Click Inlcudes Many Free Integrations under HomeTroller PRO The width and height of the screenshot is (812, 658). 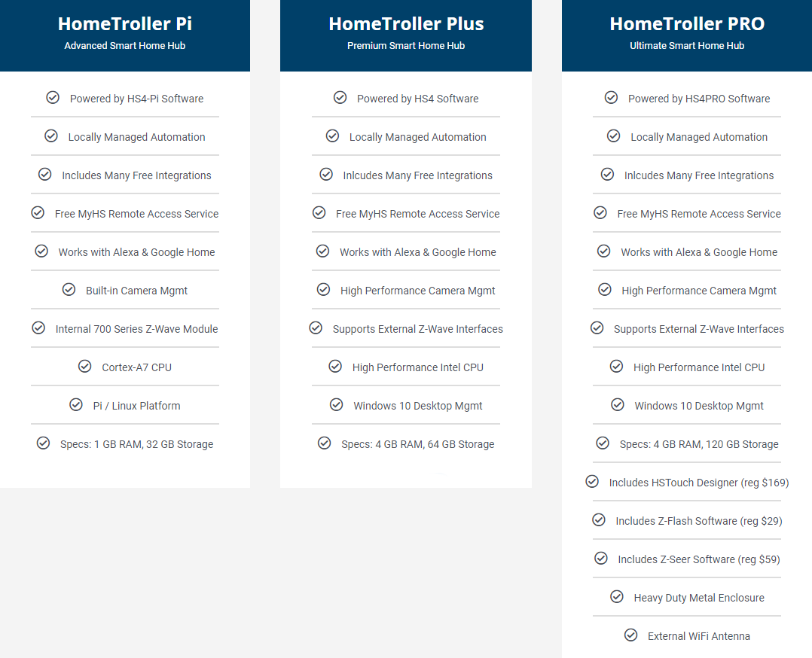[x=699, y=175]
